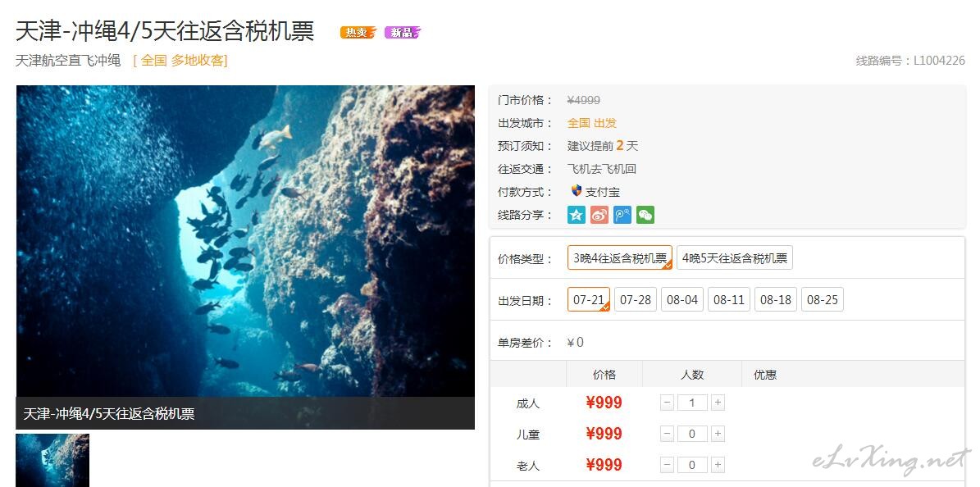Share route via WeChat icon
Image resolution: width=980 pixels, height=487 pixels.
point(645,215)
